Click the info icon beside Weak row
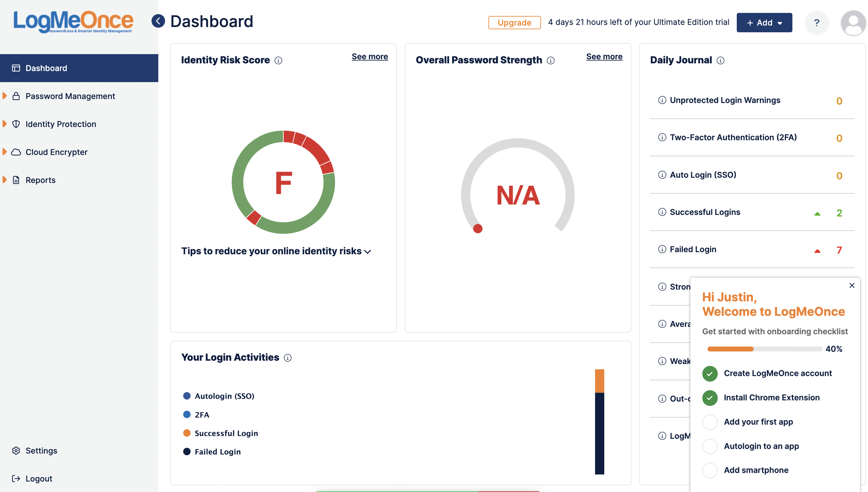The image size is (868, 492). coord(662,361)
